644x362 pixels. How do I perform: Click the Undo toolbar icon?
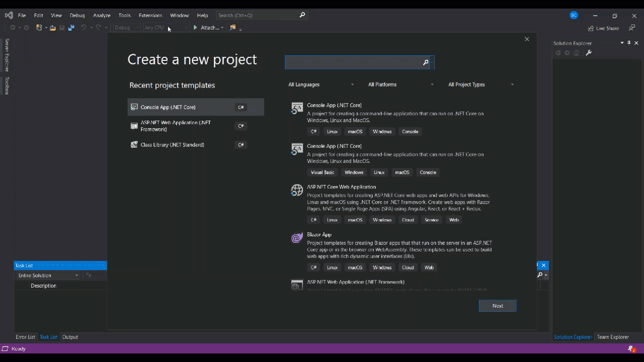[84, 28]
